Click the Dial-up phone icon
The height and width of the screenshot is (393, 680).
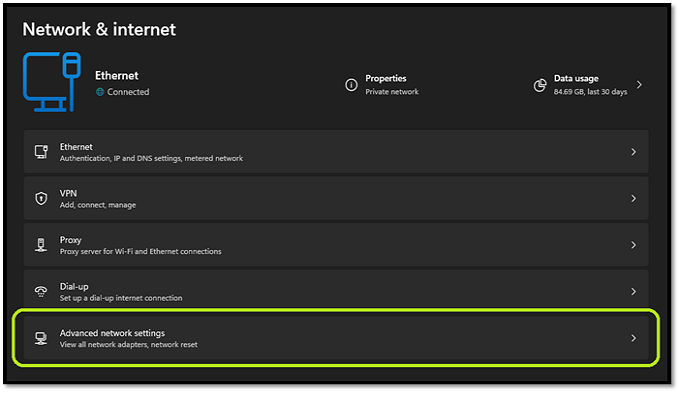[x=41, y=291]
